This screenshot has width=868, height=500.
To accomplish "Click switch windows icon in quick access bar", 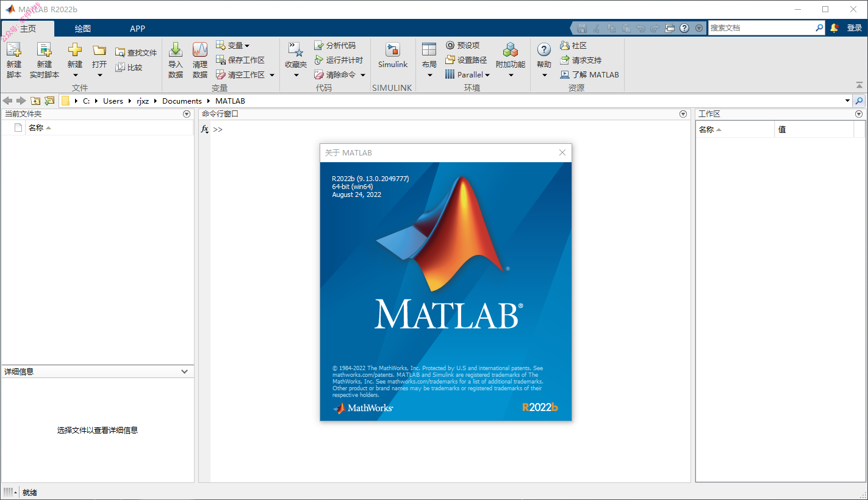I will click(670, 28).
